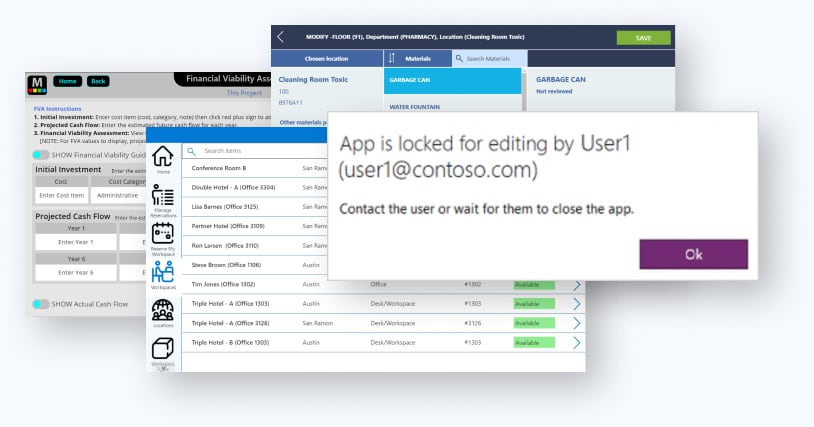Click Available badge in Tim Jones row
Image resolution: width=814 pixels, height=427 pixels.
point(534,285)
